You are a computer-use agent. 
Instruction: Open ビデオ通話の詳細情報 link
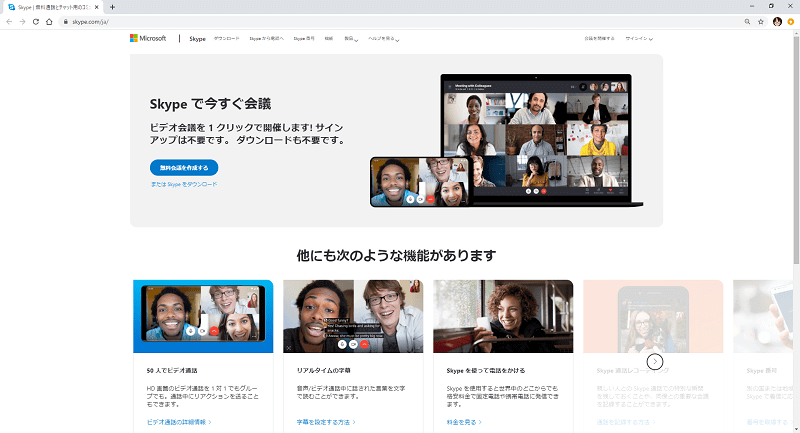[179, 422]
